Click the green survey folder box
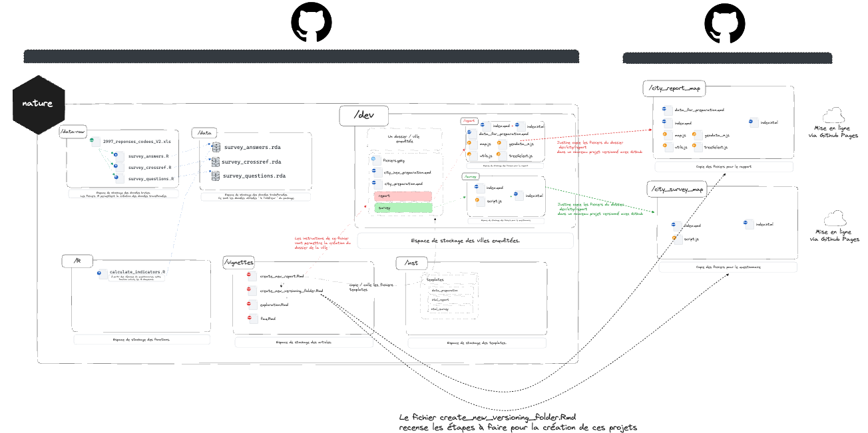The width and height of the screenshot is (868, 433). 403,208
